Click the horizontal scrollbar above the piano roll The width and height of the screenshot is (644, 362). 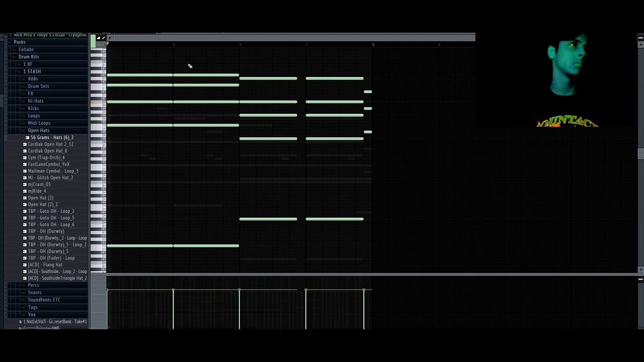[294, 38]
